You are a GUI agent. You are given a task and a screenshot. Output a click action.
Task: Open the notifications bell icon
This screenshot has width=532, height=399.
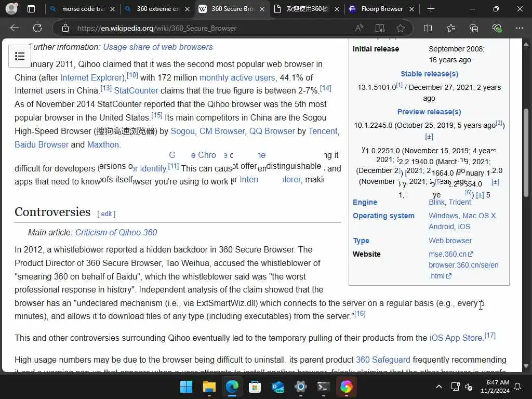(x=518, y=387)
